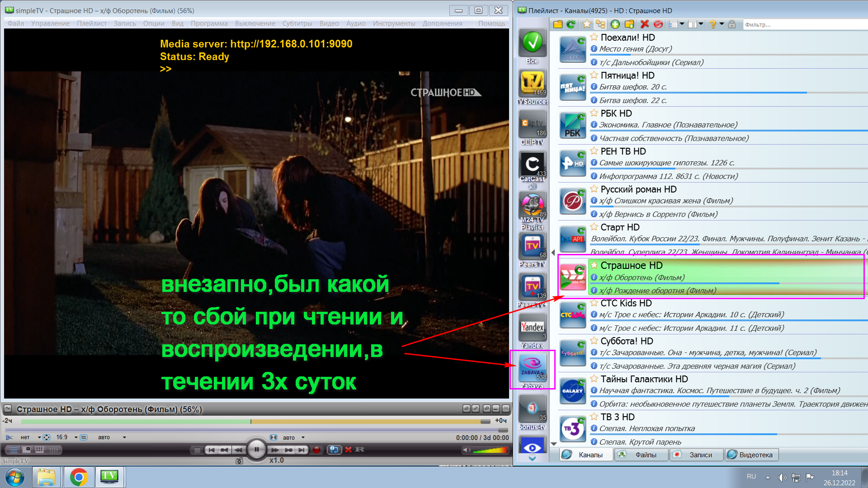Select the CatCast all channel group
This screenshot has height=488, width=868.
point(532,170)
